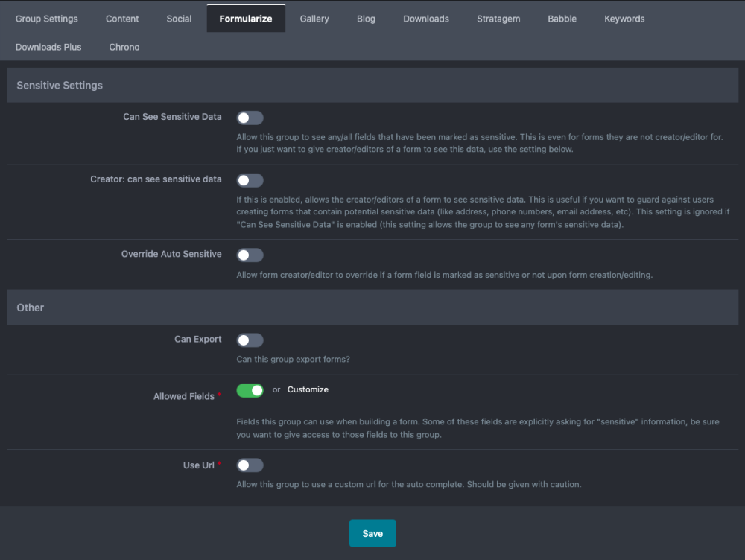Viewport: 745px width, 560px height.
Task: Open the Group Settings tab
Action: point(46,19)
